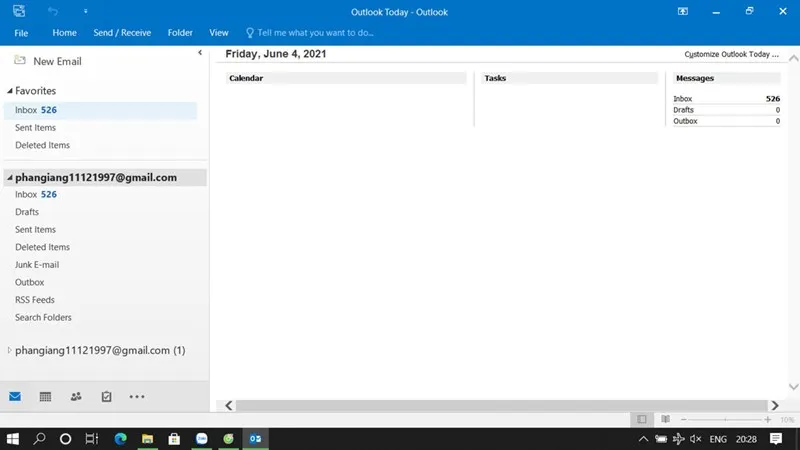Open the Send / Receive tab
The width and height of the screenshot is (800, 450).
[x=122, y=33]
